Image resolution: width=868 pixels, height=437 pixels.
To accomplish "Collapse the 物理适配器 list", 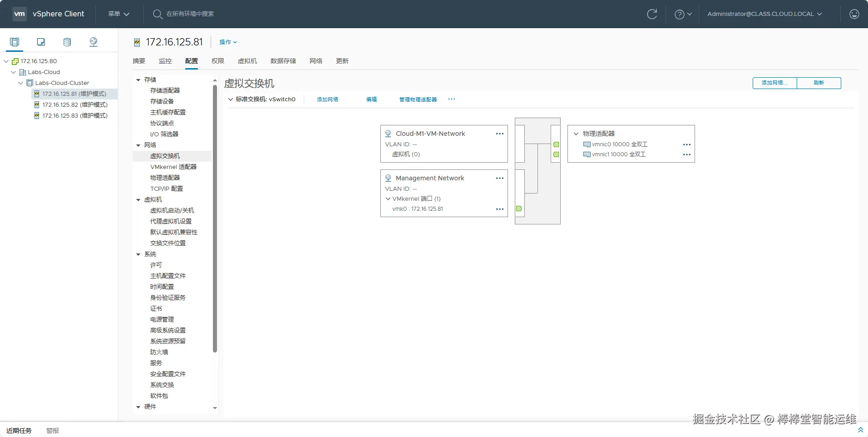I will [x=576, y=134].
